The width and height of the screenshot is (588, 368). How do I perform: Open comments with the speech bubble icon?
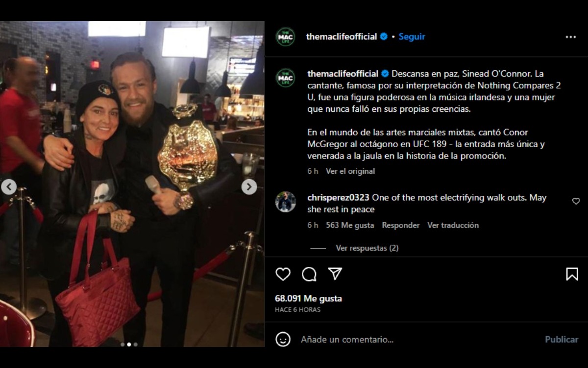click(309, 274)
